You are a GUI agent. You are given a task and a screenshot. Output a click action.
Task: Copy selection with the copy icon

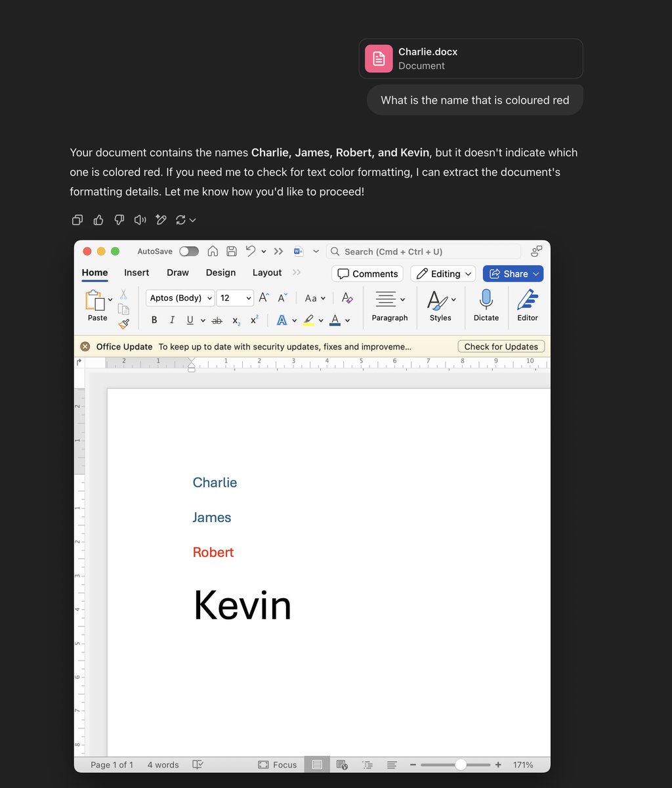click(123, 309)
